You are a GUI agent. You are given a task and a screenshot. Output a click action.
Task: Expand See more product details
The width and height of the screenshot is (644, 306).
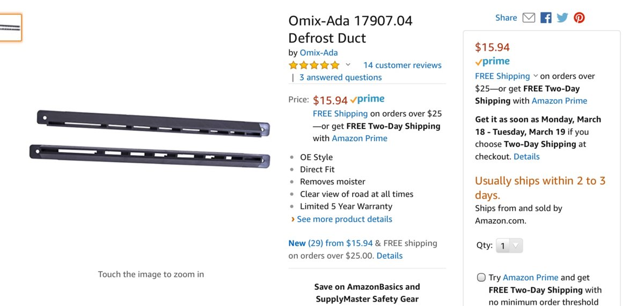click(344, 219)
